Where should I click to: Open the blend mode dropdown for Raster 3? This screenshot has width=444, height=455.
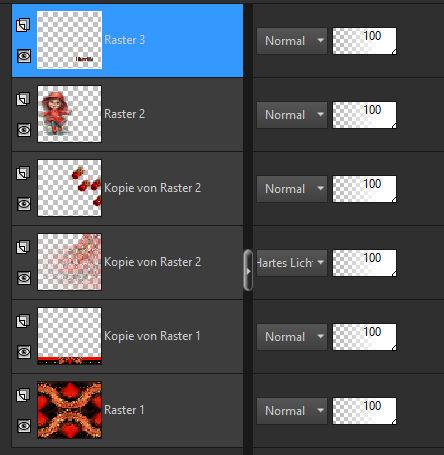pos(292,41)
